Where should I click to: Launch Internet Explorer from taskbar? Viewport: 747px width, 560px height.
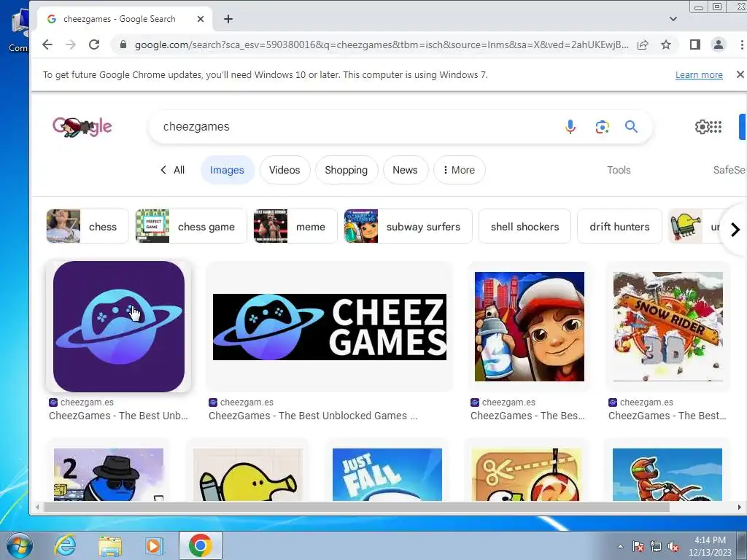(65, 545)
